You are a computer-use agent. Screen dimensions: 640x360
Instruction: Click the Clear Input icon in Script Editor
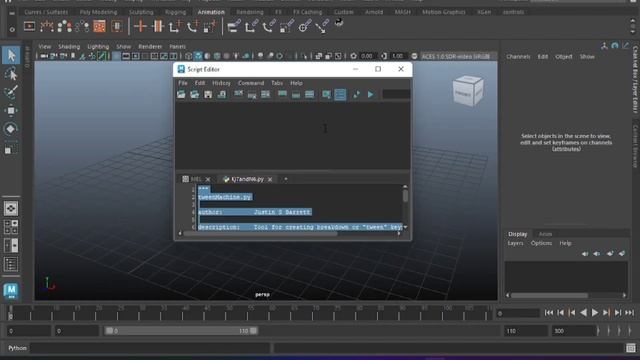click(x=252, y=95)
